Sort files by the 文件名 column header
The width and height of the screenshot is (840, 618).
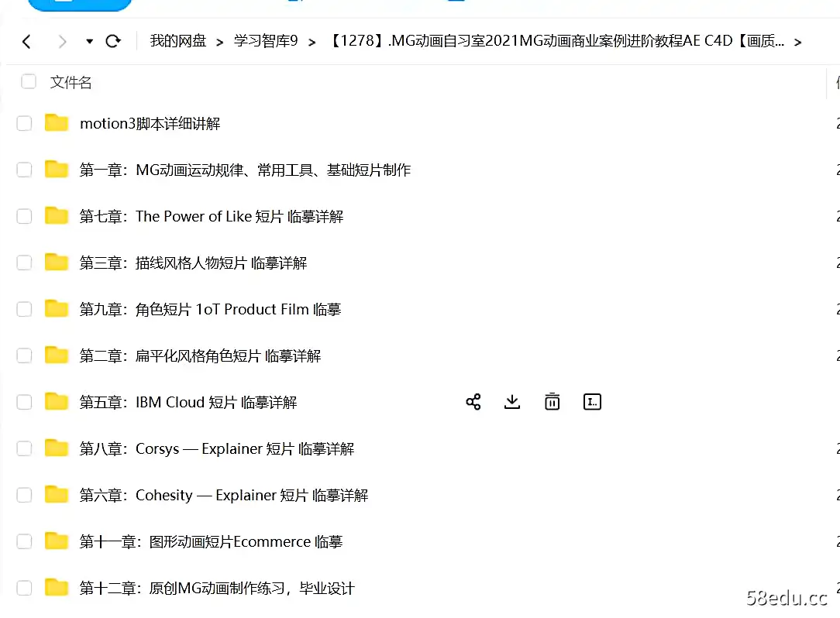[71, 81]
